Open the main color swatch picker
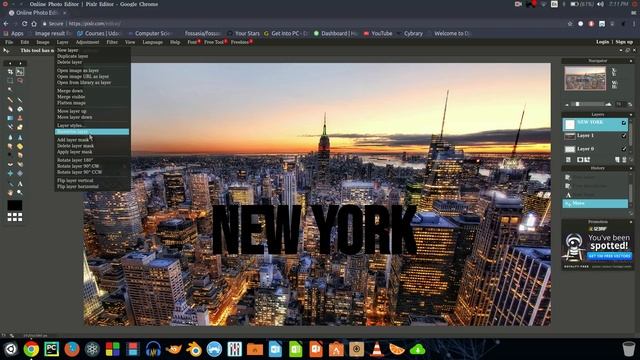640x360 pixels. [x=15, y=205]
